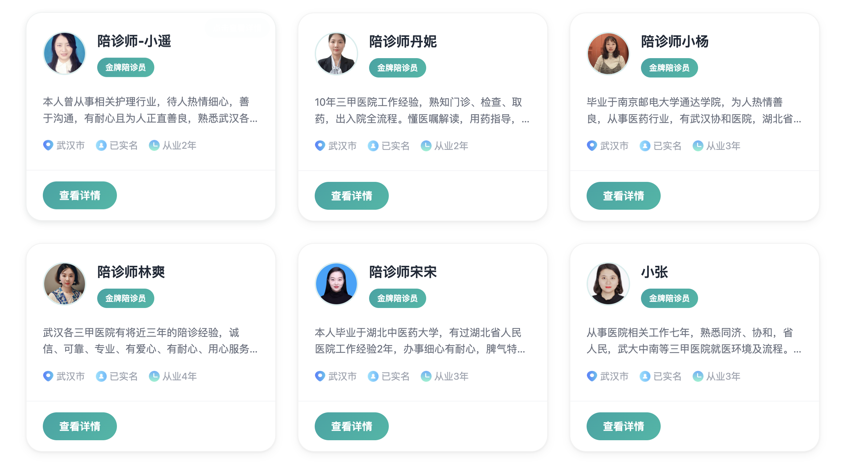Click the clock icon showing 从业2年 for 小遥
The image size is (868, 463).
pyautogui.click(x=155, y=145)
